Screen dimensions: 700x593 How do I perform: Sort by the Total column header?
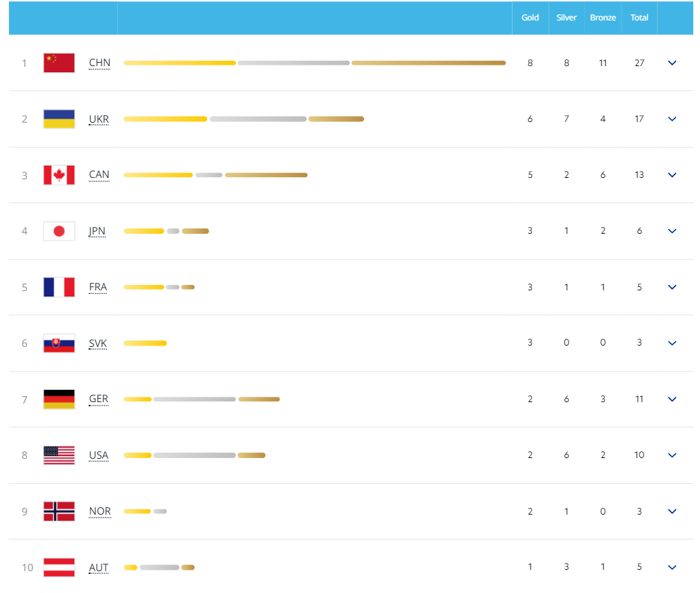tap(639, 18)
